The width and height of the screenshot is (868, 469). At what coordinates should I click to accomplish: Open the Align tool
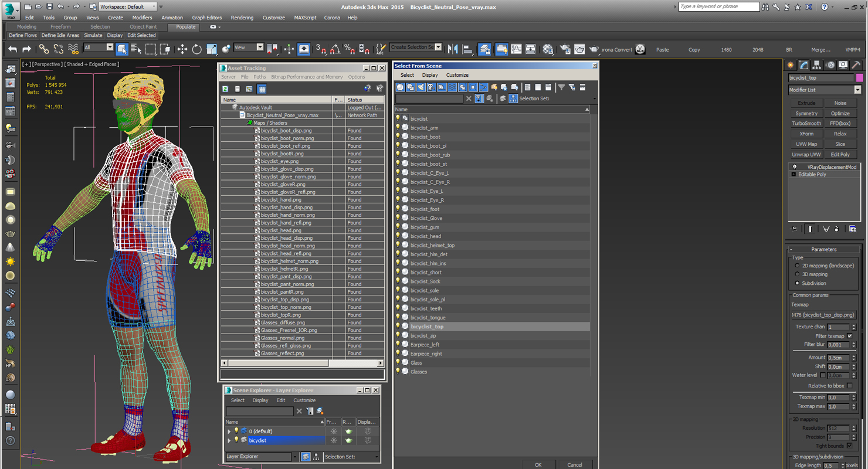[467, 49]
